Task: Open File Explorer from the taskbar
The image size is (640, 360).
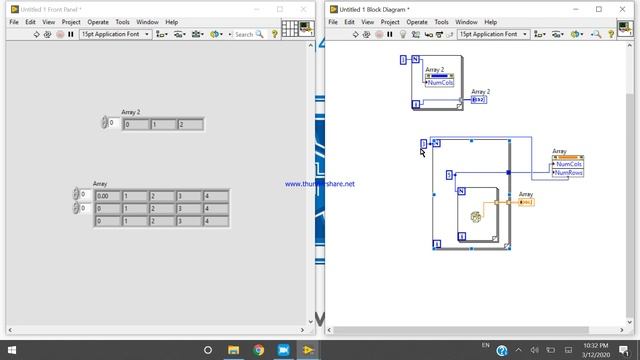Action: (233, 350)
